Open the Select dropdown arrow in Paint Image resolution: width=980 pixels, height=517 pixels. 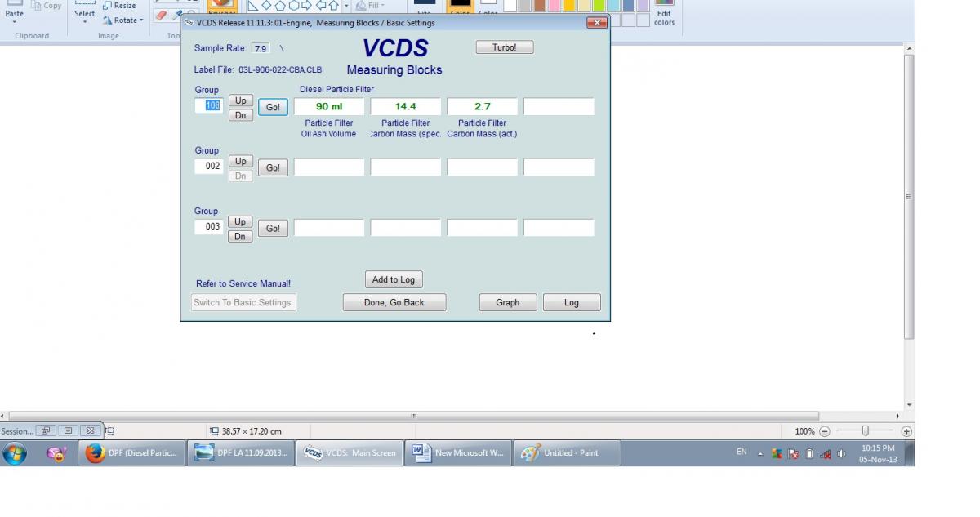pos(85,22)
